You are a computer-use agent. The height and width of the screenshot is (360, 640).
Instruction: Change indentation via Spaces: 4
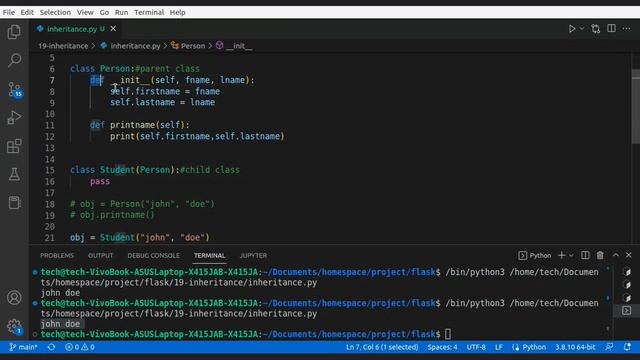coord(442,347)
